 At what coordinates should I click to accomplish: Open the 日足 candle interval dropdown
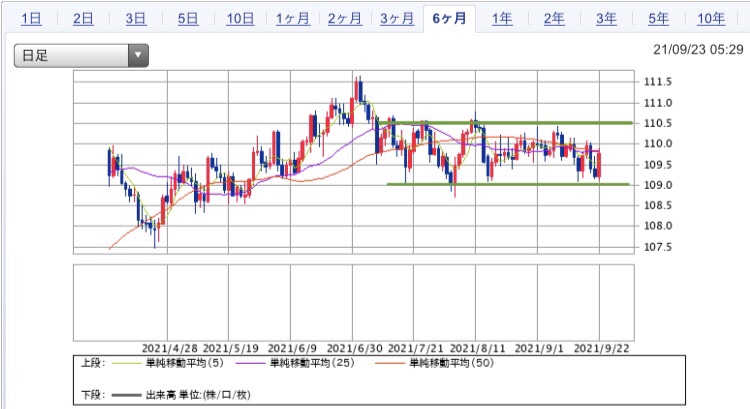tap(80, 56)
